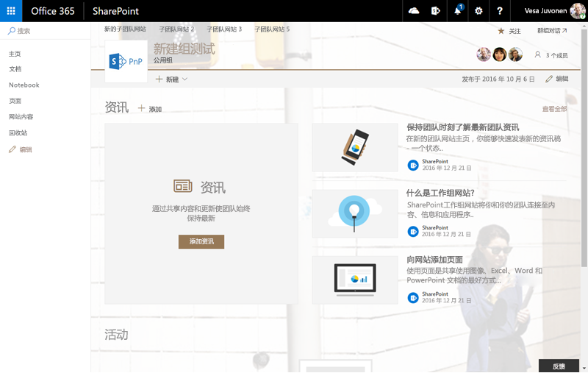Click lightbulb thumbnail of second article
The height and width of the screenshot is (373, 588).
pos(355,213)
